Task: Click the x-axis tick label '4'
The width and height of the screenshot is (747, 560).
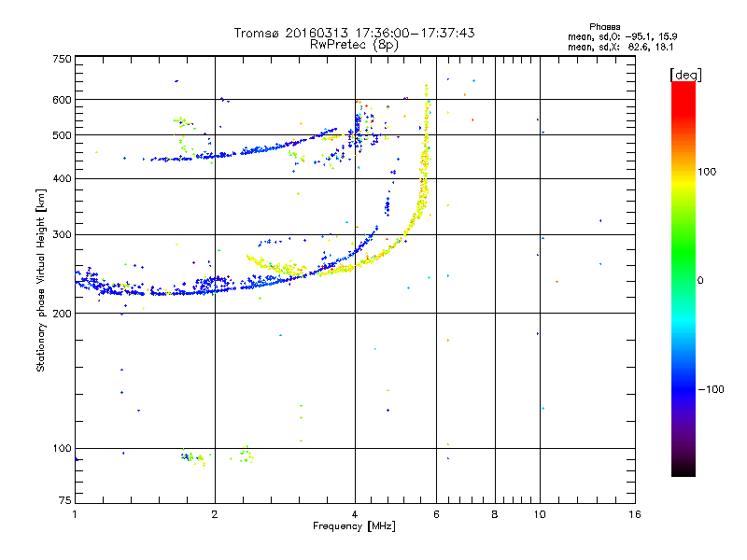Action: coord(355,514)
